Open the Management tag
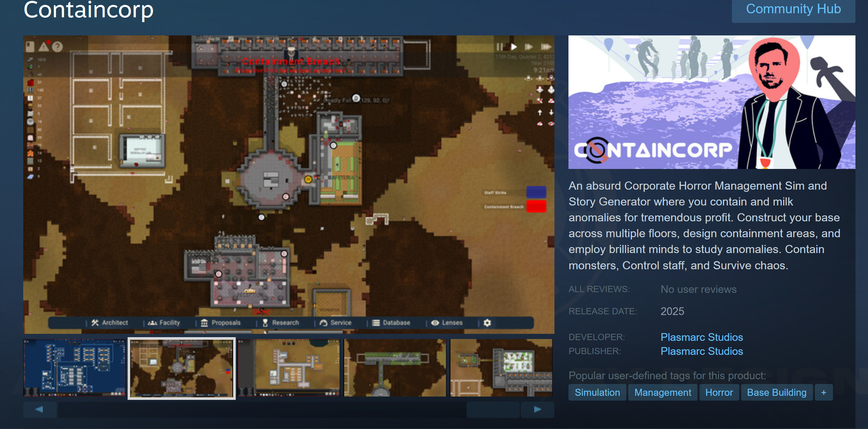The height and width of the screenshot is (429, 868). pos(663,392)
